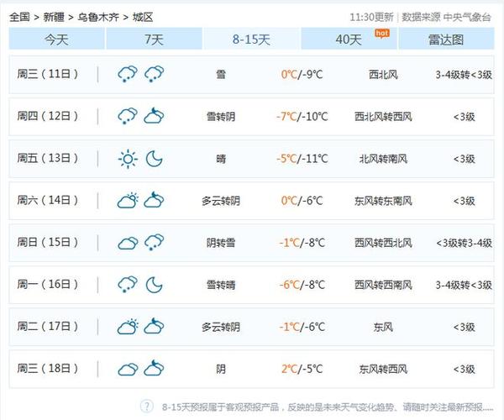Select the 周五（13日）date label
This screenshot has width=504, height=420.
click(48, 158)
